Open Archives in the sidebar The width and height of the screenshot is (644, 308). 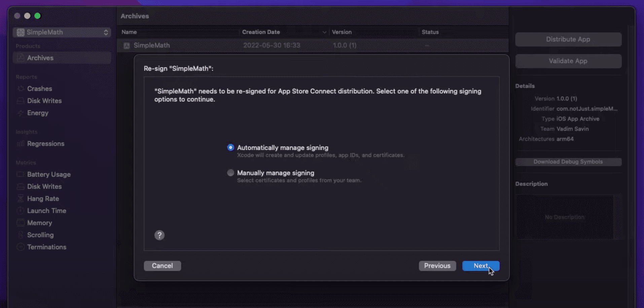click(40, 58)
